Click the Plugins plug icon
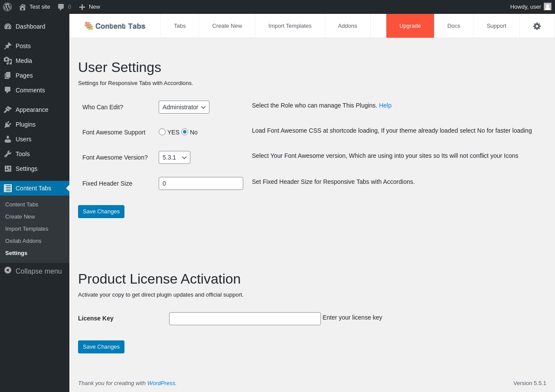This screenshot has width=555, height=392. click(8, 124)
